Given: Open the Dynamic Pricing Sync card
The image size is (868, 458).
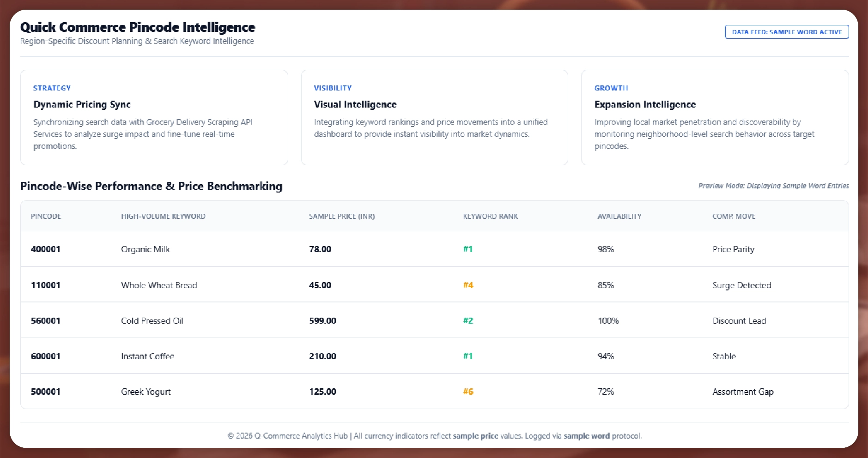Looking at the screenshot, I should [x=154, y=117].
